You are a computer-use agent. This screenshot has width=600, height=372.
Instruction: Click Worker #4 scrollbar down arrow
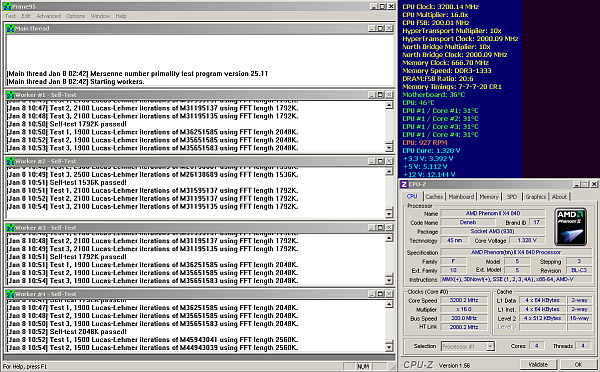coord(389,347)
